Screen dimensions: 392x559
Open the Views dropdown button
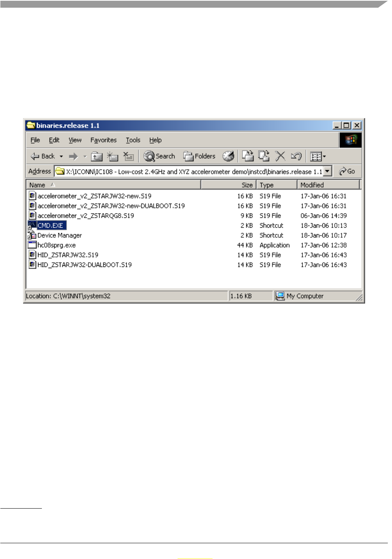318,157
